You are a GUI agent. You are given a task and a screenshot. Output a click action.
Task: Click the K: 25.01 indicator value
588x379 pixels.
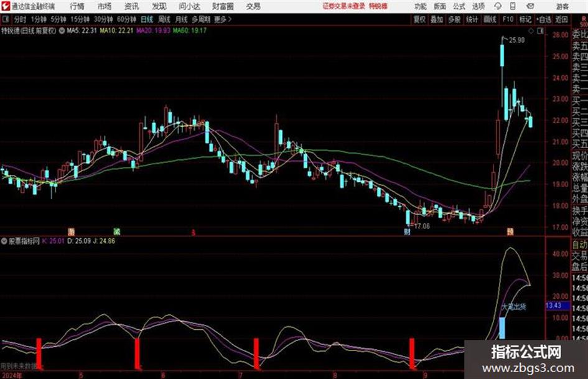click(54, 241)
